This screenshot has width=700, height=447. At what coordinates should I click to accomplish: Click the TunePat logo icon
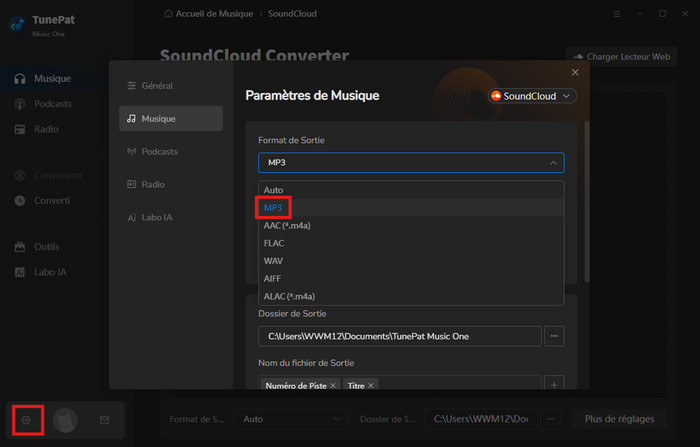click(17, 25)
